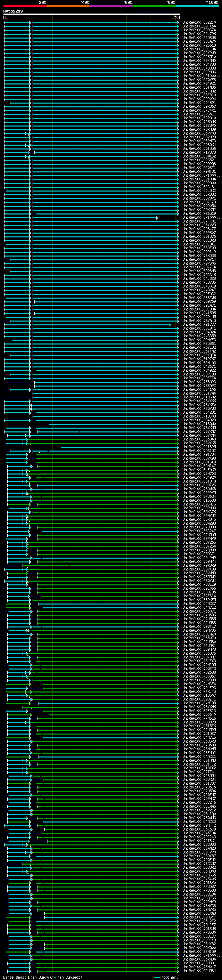Open entry UniRef100_P17878

tap(199, 153)
